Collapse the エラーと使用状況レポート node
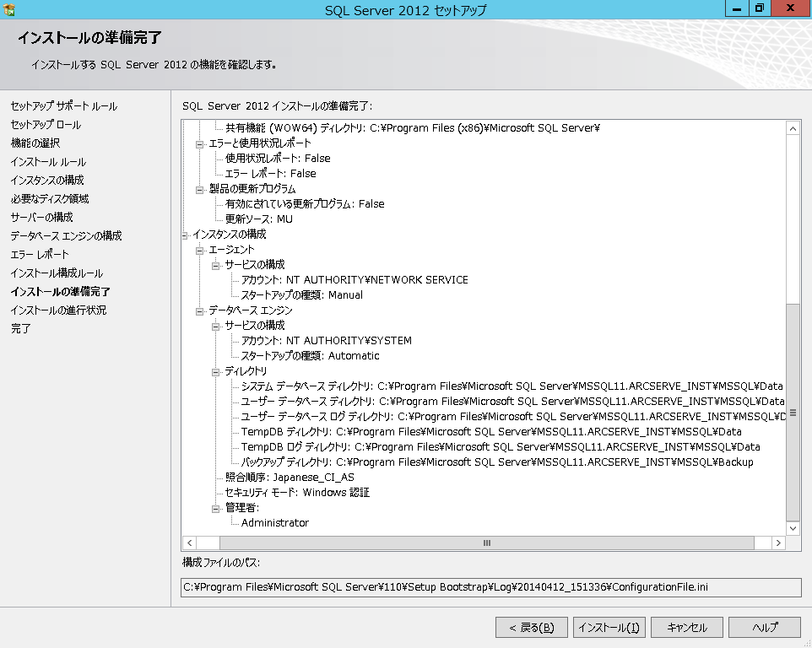 click(199, 144)
